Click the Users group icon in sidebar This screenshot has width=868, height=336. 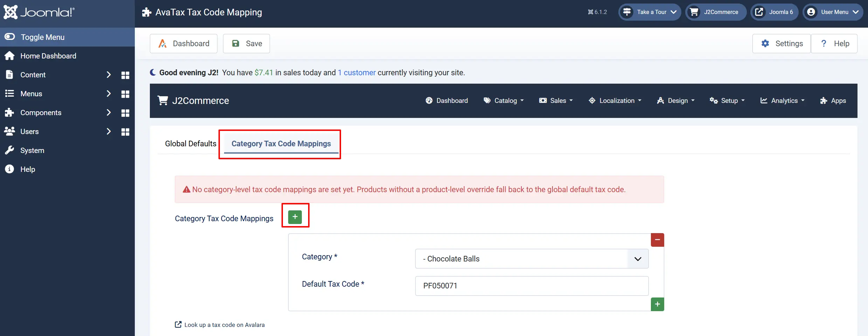pyautogui.click(x=9, y=131)
